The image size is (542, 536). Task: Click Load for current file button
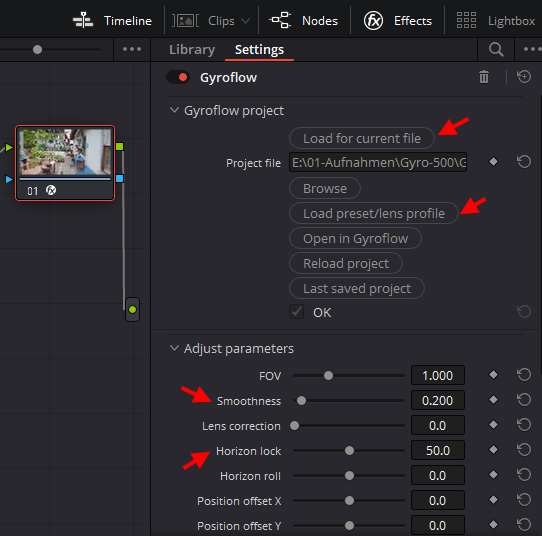click(x=362, y=138)
